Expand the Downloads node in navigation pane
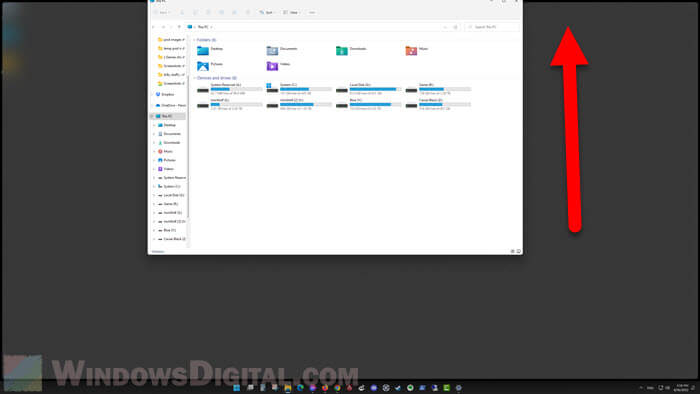 155,143
